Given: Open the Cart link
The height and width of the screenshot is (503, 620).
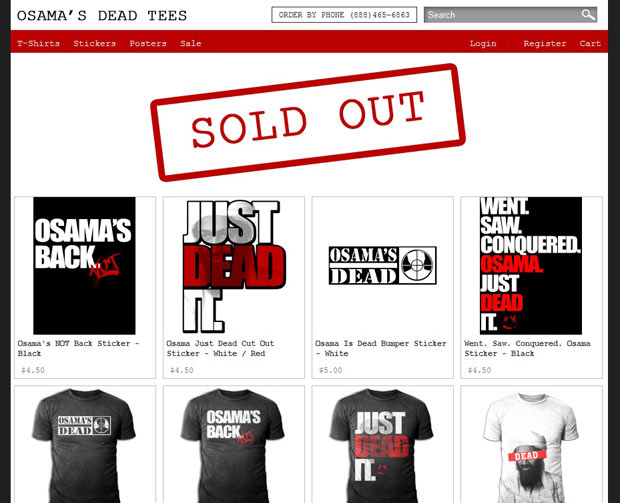Looking at the screenshot, I should 590,43.
